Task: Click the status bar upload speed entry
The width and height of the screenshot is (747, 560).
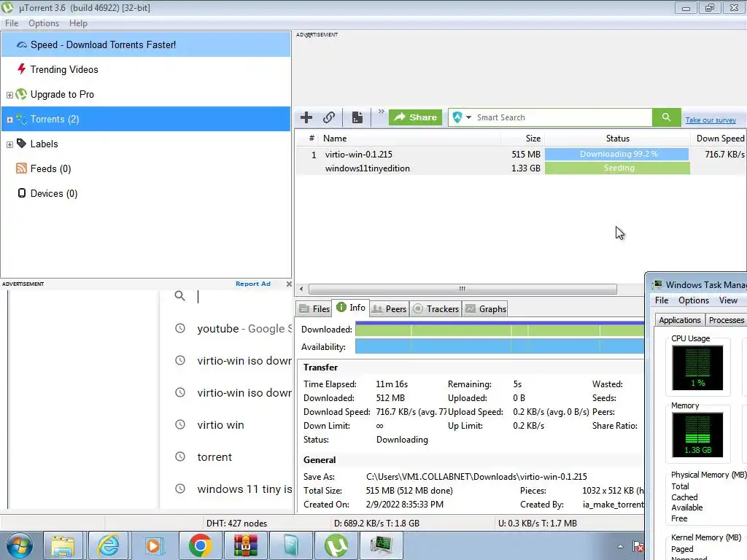Action: coord(538,524)
